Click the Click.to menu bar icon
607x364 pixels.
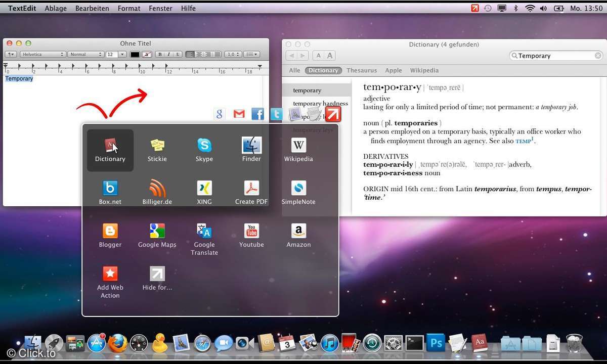click(475, 8)
